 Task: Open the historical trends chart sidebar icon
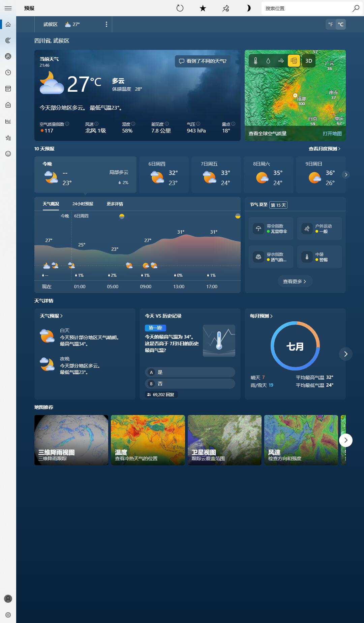click(x=8, y=121)
